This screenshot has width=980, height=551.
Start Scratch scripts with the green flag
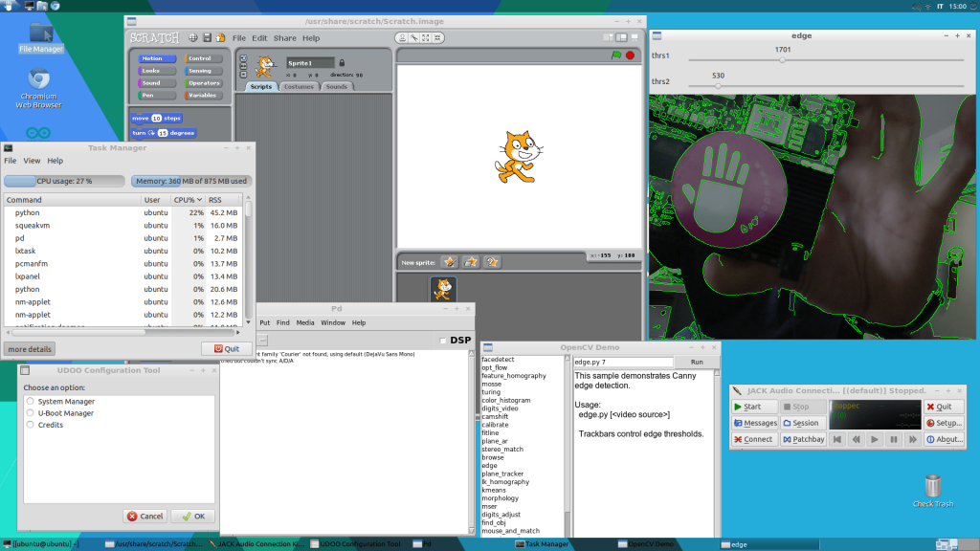[x=616, y=55]
